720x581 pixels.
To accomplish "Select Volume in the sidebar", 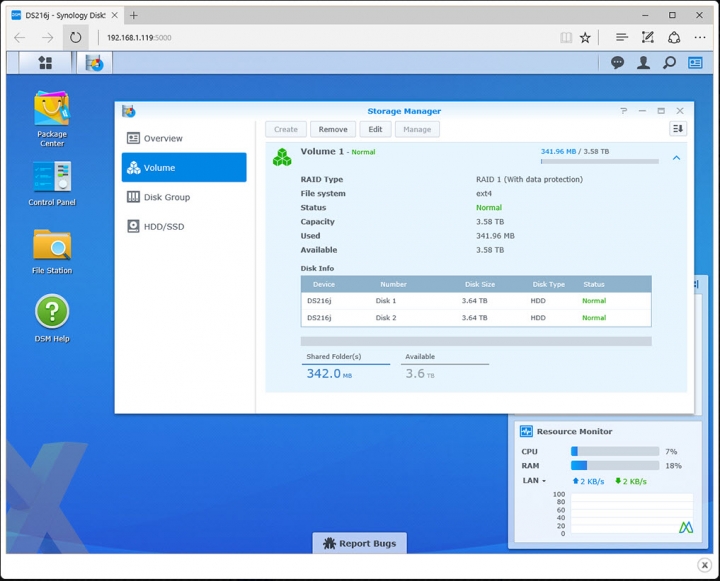I will (184, 168).
